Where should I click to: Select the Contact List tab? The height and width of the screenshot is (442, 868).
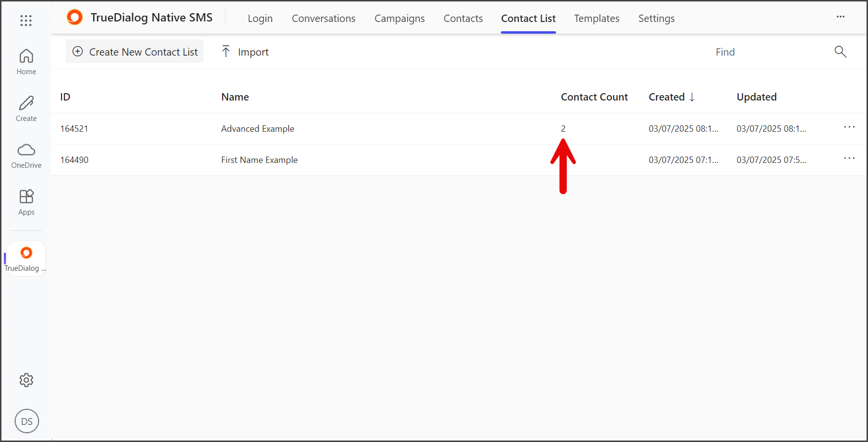click(528, 19)
